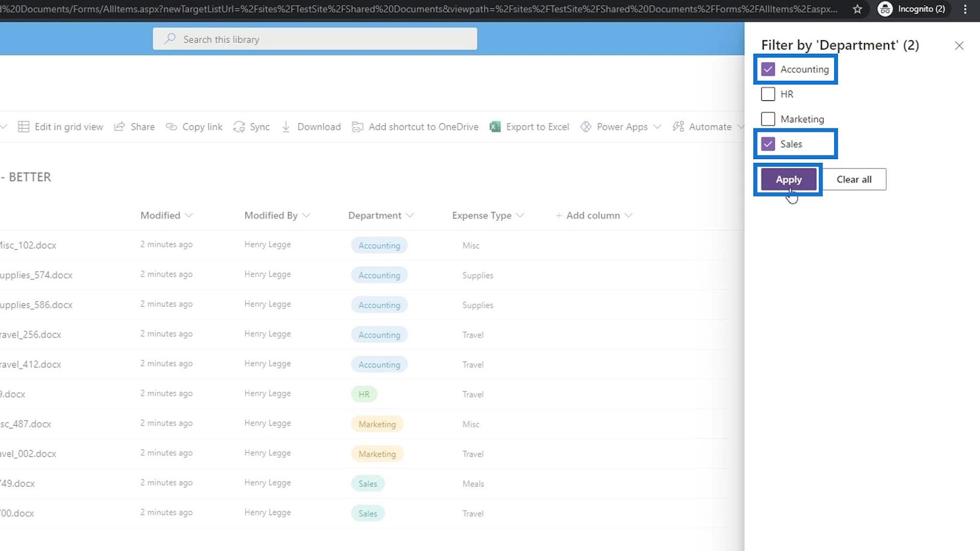Click the Copy link chain icon
Image resolution: width=980 pixels, height=551 pixels.
point(171,127)
